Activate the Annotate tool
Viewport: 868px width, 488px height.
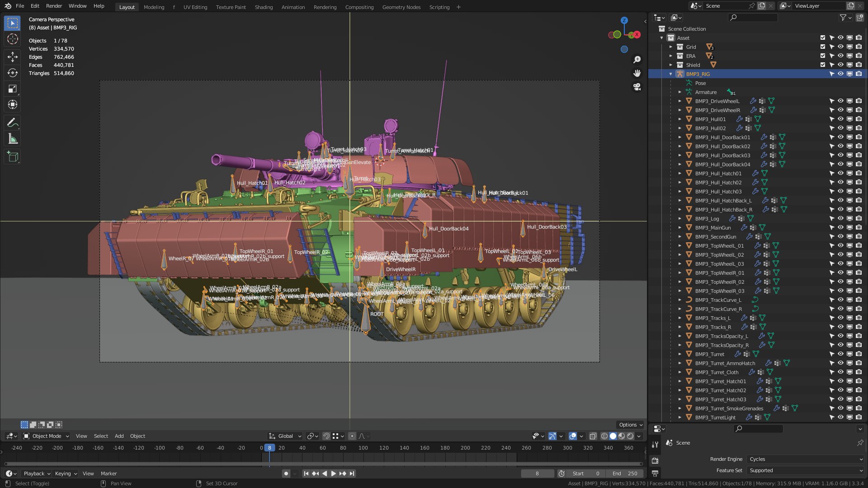13,122
